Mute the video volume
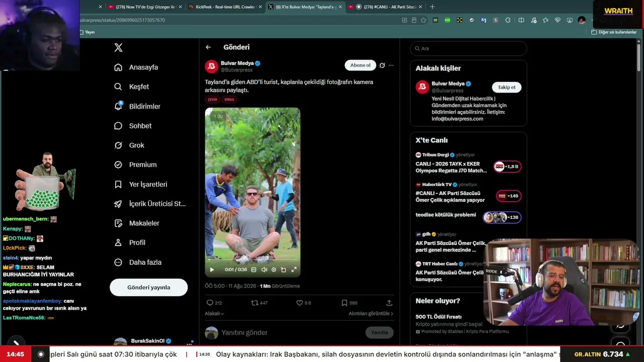 click(264, 269)
